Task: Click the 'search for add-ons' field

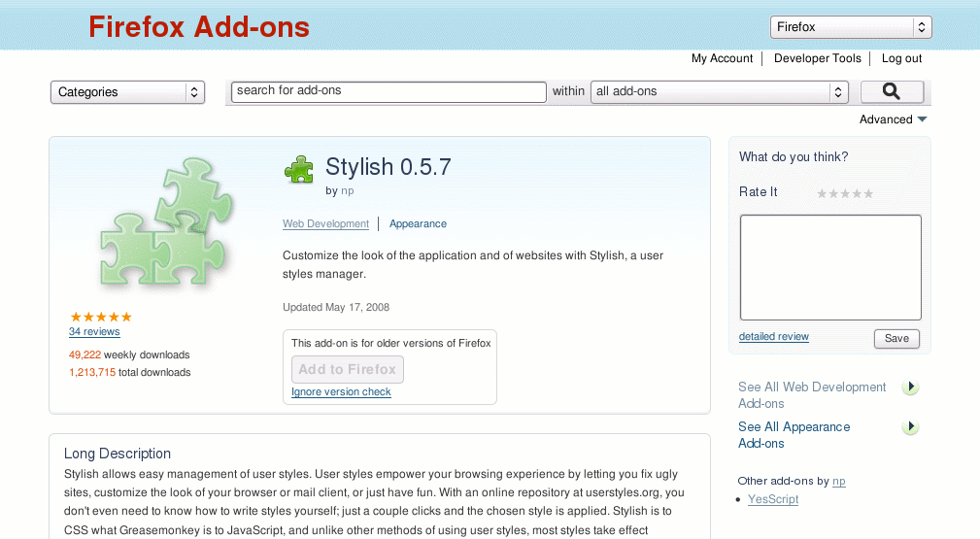Action: point(389,91)
